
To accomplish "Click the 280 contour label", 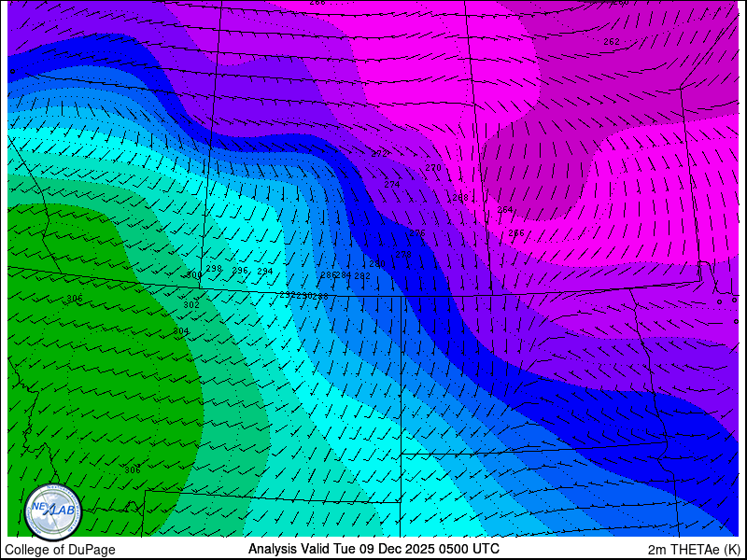I will tap(377, 264).
